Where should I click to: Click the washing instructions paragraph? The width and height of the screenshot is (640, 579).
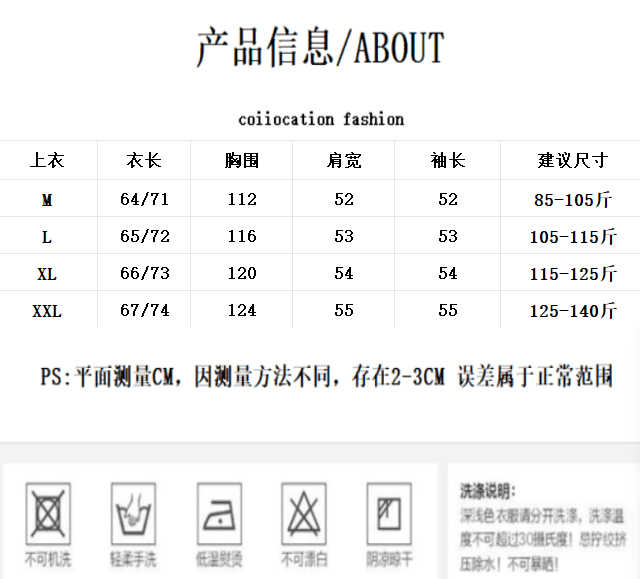(x=543, y=540)
